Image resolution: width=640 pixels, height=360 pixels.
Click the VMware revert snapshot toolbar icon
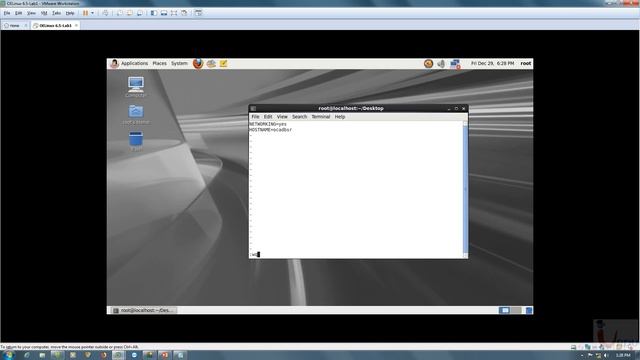pos(129,13)
